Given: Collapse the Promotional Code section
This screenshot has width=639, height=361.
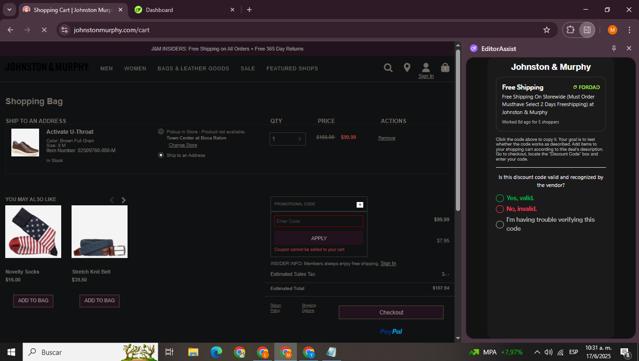Looking at the screenshot, I should point(359,205).
